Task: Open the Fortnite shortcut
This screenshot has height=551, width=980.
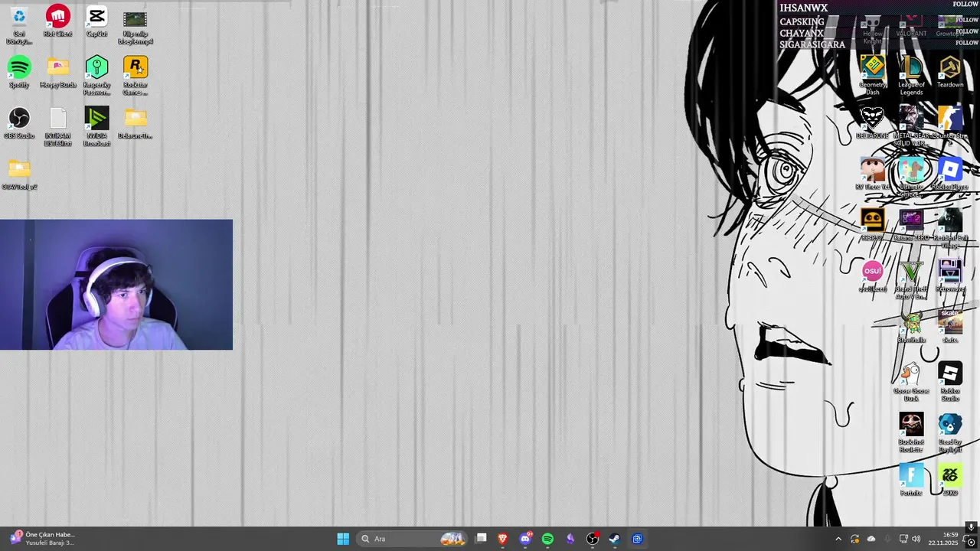Action: pos(911,481)
